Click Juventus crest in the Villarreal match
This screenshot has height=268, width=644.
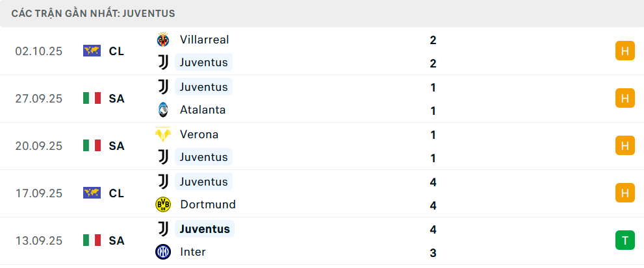click(x=162, y=62)
